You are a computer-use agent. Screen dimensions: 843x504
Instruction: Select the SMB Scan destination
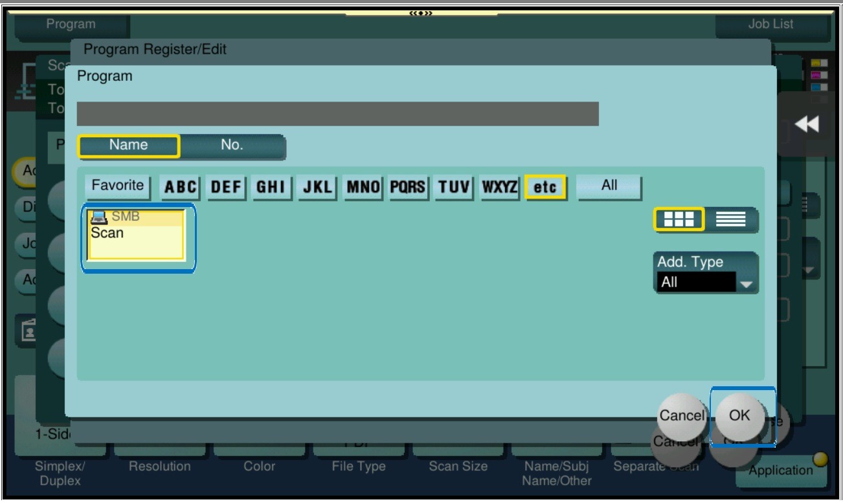pyautogui.click(x=137, y=235)
